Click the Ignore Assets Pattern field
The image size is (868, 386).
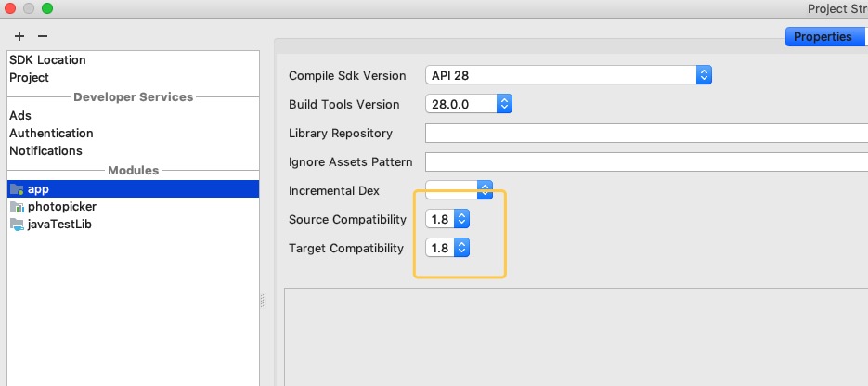point(645,161)
